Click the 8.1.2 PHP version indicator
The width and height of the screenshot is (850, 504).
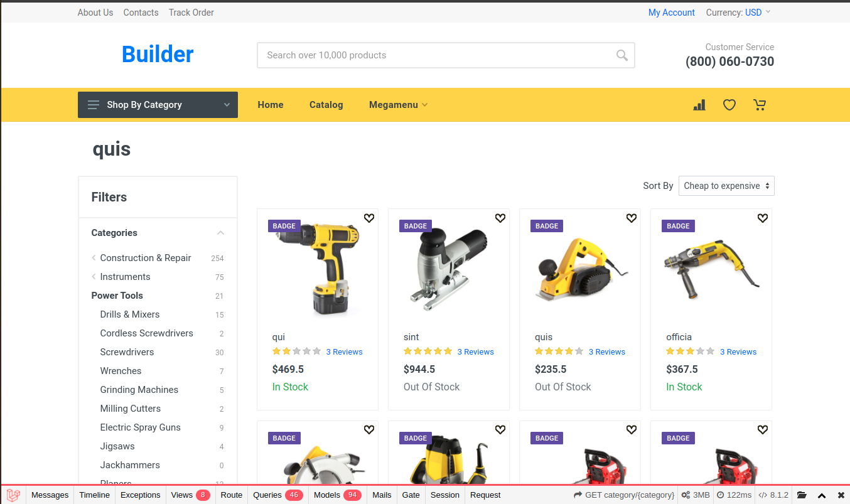[x=773, y=495]
